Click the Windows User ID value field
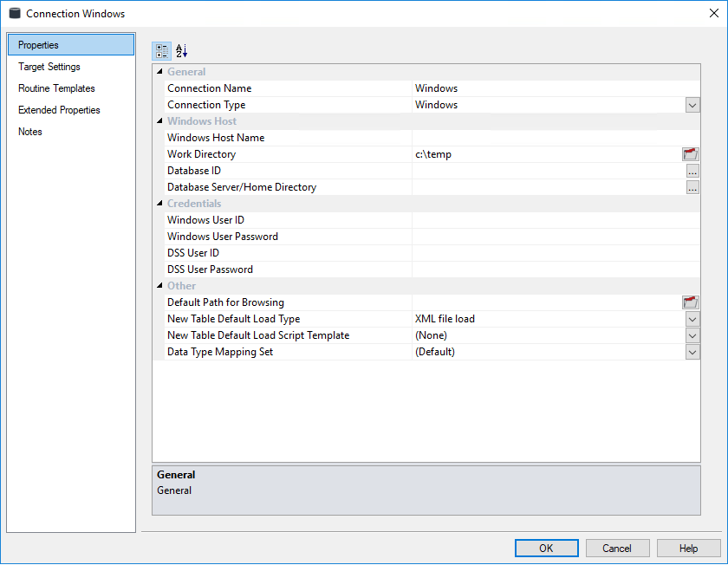The image size is (728, 565). (556, 220)
